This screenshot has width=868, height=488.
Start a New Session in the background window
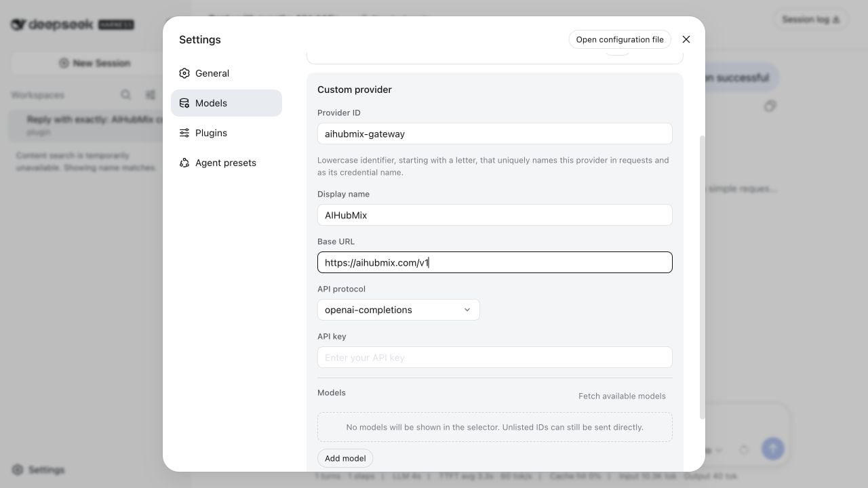point(94,63)
